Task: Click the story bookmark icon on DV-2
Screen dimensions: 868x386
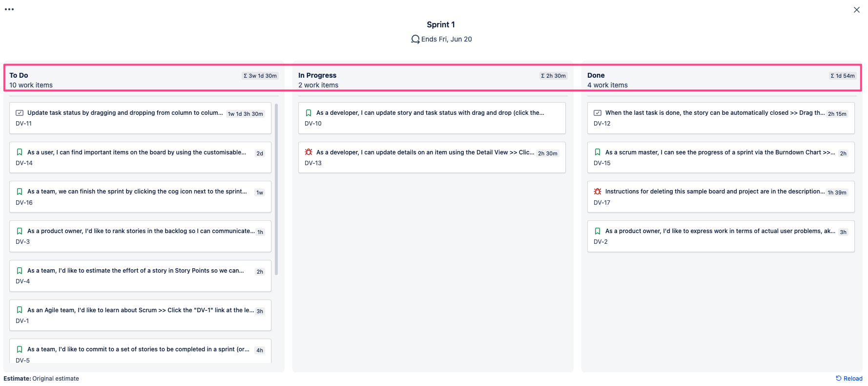Action: [598, 231]
